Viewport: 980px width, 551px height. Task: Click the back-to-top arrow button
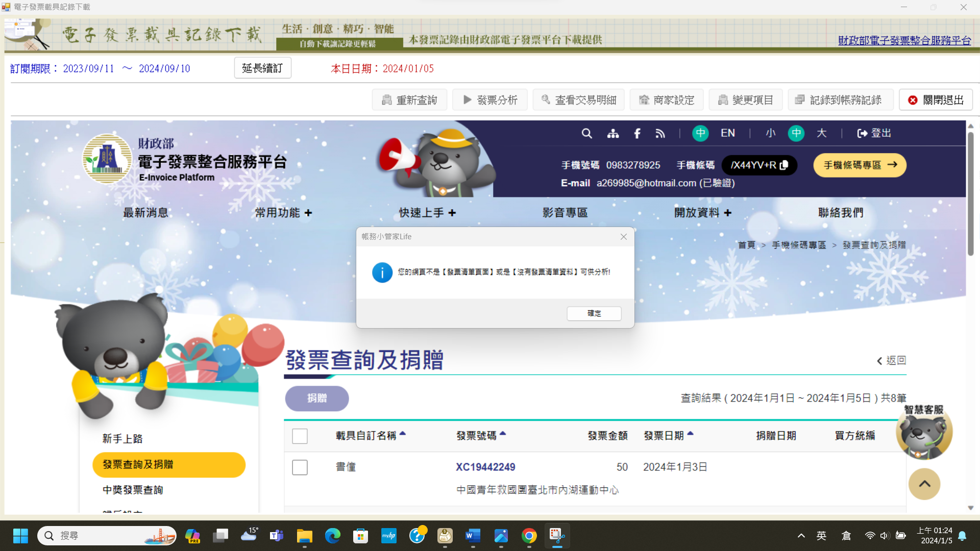point(924,484)
